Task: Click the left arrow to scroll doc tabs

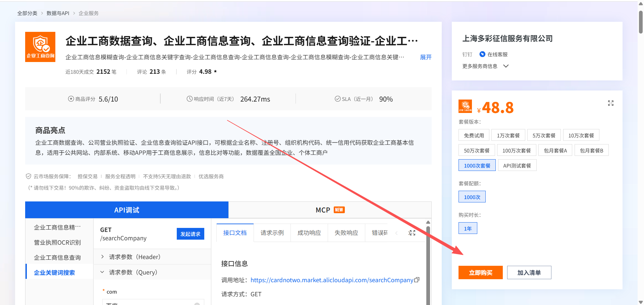Action: pos(396,233)
